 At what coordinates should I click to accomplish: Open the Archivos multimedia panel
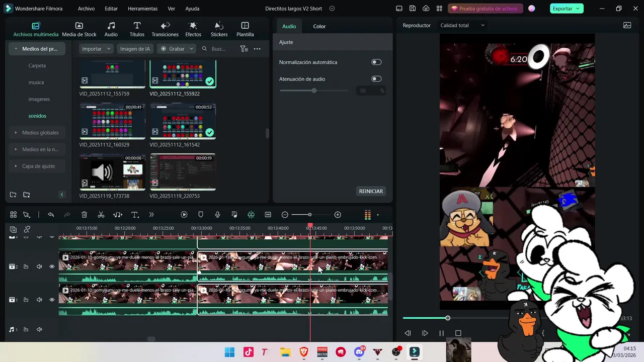(36, 30)
